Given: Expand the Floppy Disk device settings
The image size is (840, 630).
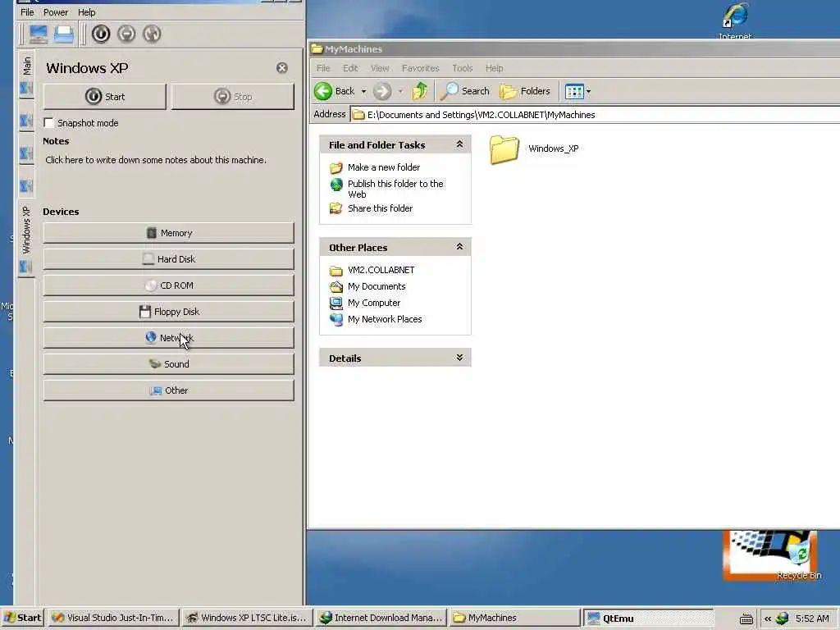Looking at the screenshot, I should (169, 312).
